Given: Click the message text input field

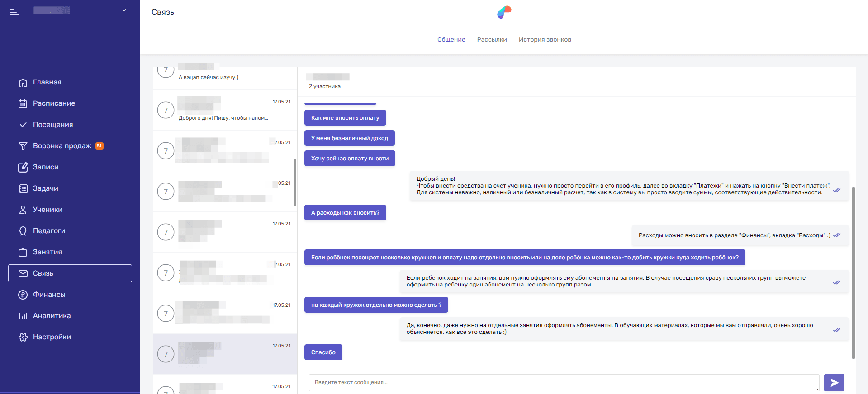Looking at the screenshot, I should click(x=563, y=382).
